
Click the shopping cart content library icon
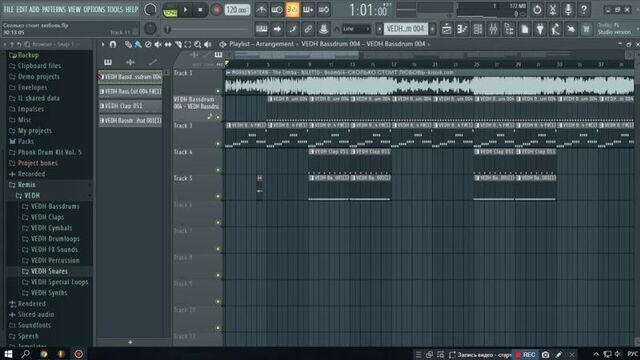click(x=587, y=29)
